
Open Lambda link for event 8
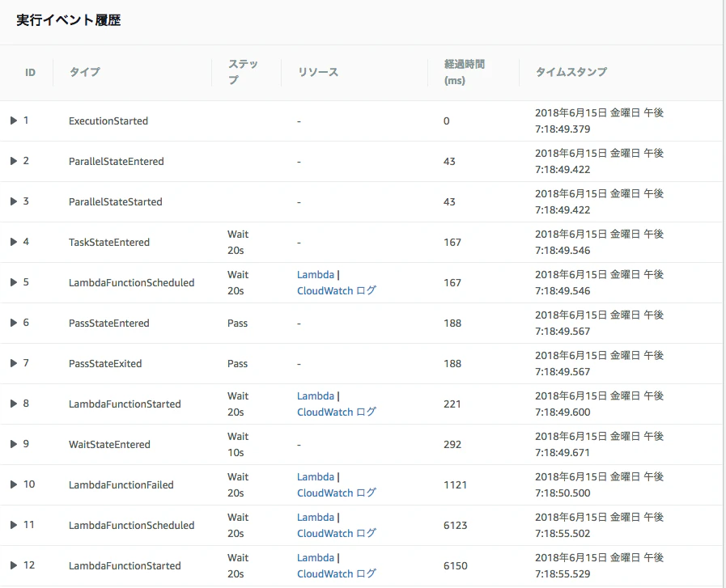[316, 396]
